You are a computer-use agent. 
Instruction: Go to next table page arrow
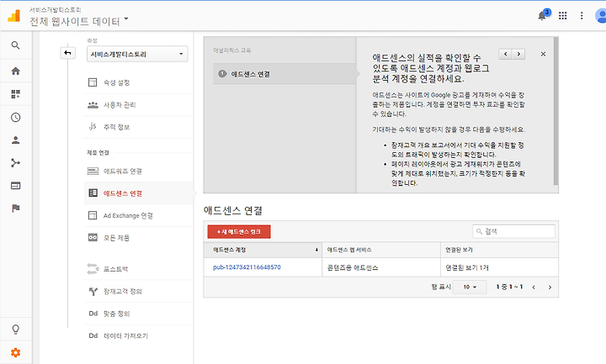click(550, 288)
